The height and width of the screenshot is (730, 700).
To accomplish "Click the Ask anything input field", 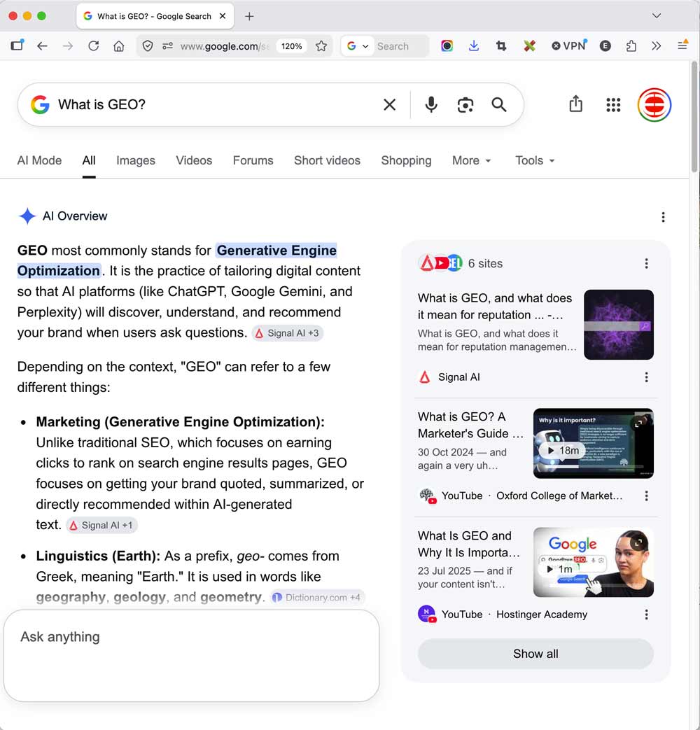I will pyautogui.click(x=191, y=656).
